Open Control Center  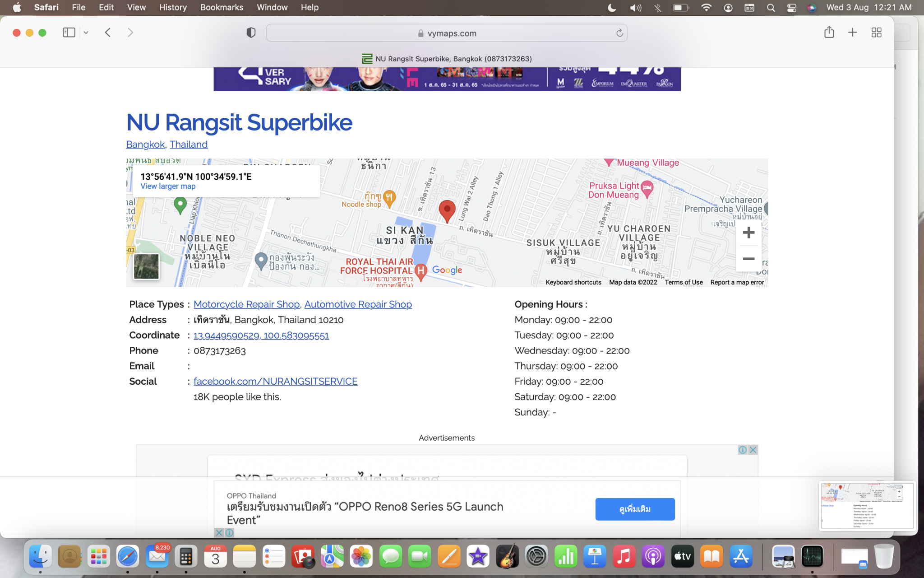pos(791,7)
